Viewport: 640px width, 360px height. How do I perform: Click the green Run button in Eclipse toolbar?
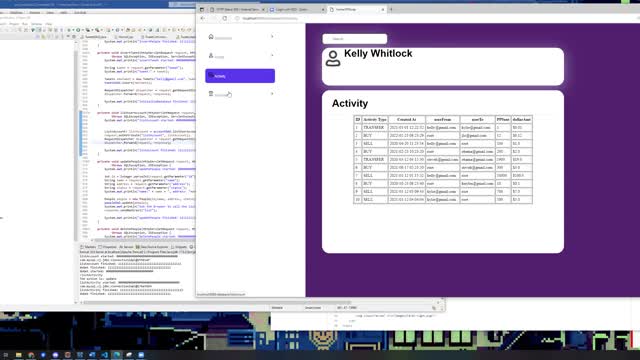[x=78, y=30]
